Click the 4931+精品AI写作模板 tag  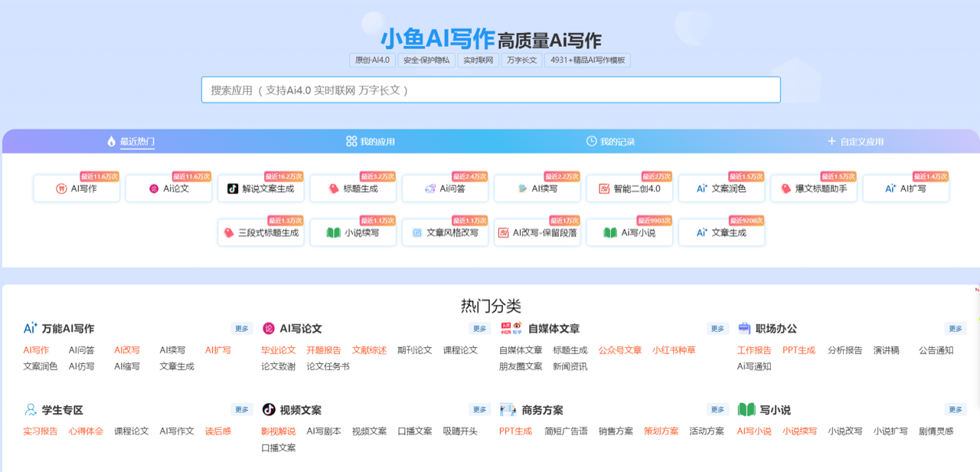[x=587, y=61]
